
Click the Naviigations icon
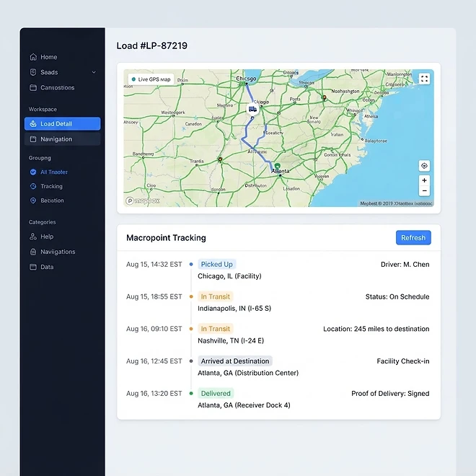point(33,252)
